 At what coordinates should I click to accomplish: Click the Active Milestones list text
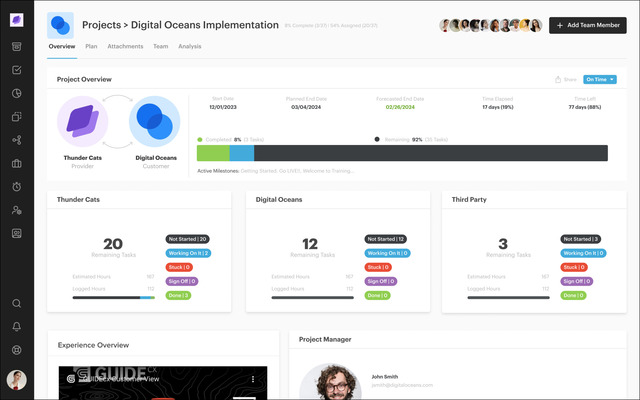point(297,171)
